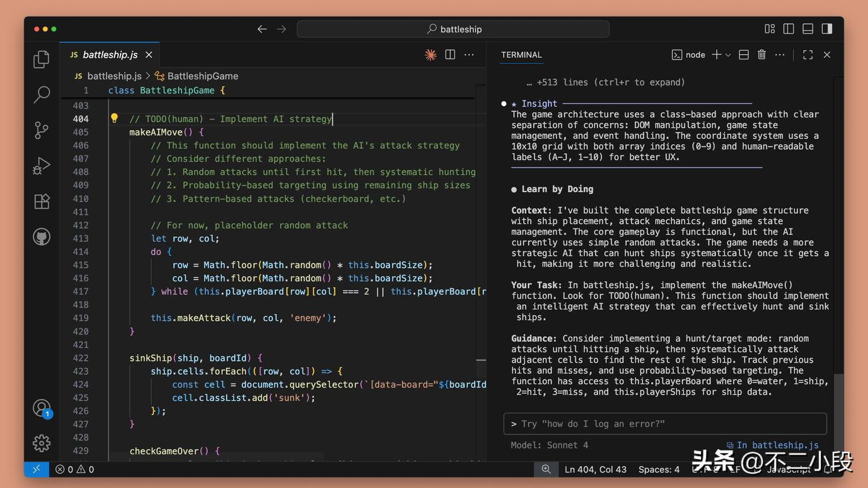Click the Claude Code starburst icon
Screen dimensions: 868x488
(430, 55)
